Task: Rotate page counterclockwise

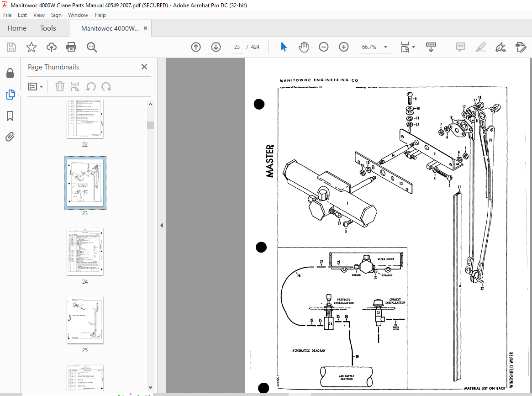Action: (x=90, y=86)
